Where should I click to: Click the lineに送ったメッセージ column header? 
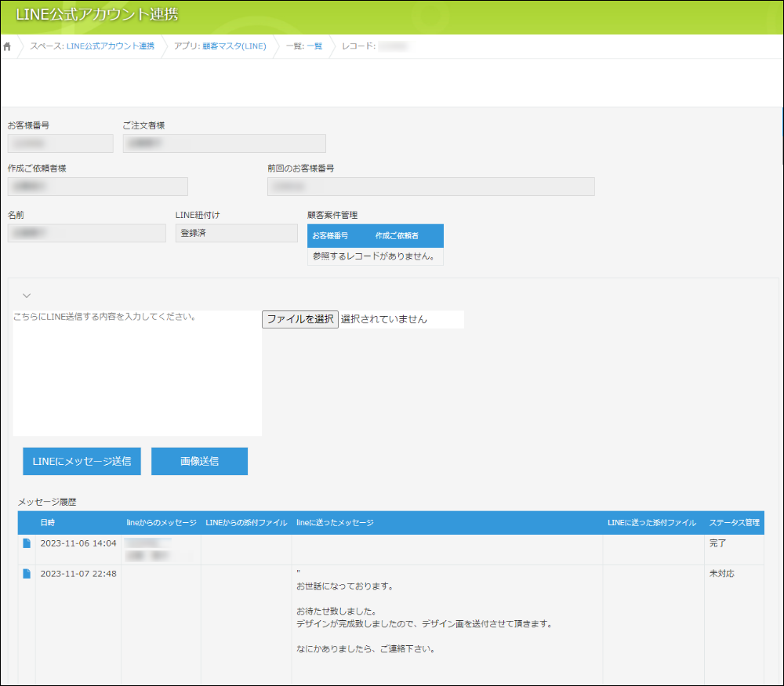pyautogui.click(x=335, y=522)
